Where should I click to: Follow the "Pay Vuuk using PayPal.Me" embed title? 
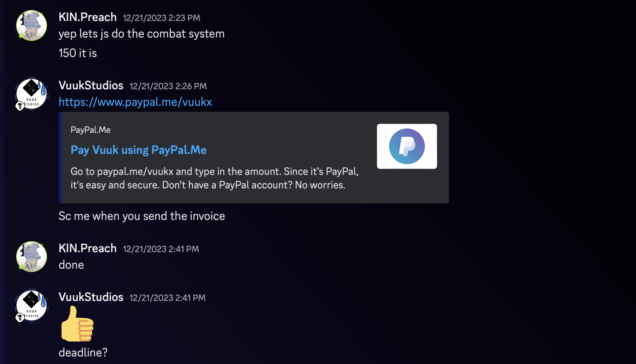click(x=139, y=150)
